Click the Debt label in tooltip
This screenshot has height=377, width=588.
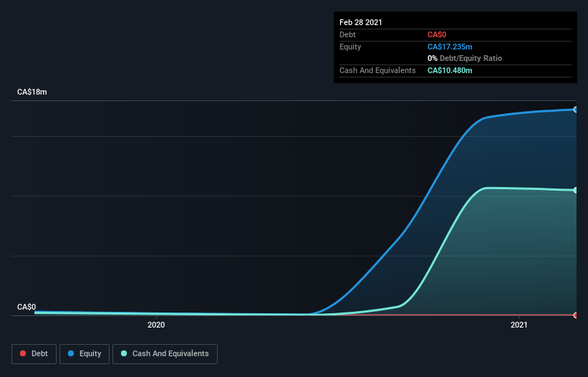pos(347,34)
